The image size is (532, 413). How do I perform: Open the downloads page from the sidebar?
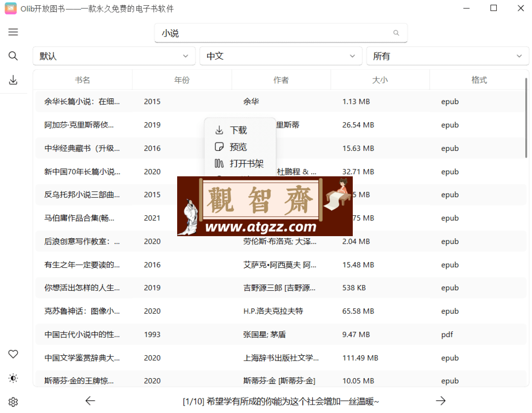[x=13, y=80]
